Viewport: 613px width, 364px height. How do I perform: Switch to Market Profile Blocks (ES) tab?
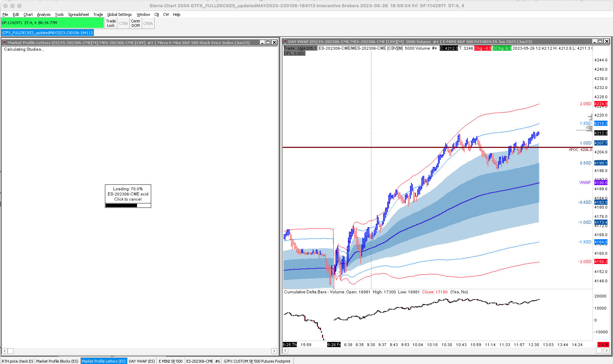tap(57, 361)
